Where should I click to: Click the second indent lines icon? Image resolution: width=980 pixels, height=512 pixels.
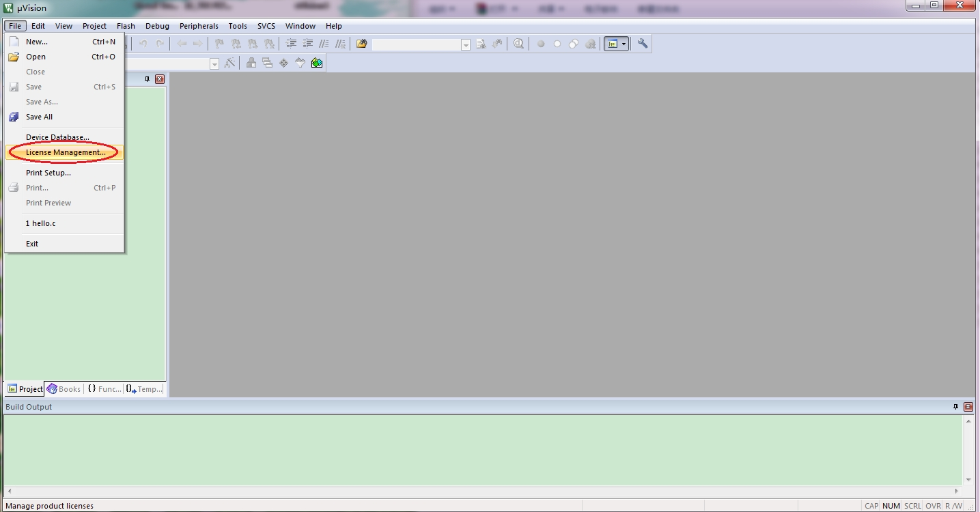click(307, 44)
